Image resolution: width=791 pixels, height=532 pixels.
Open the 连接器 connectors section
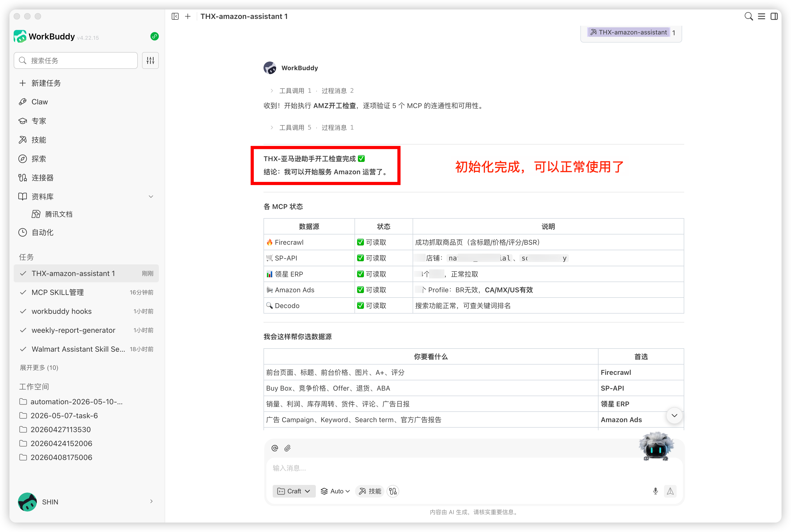click(x=86, y=178)
